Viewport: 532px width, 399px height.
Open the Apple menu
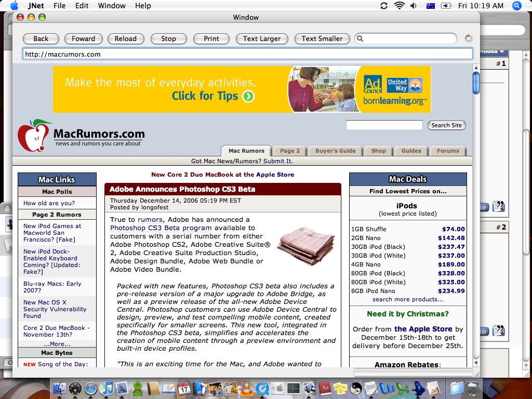14,5
